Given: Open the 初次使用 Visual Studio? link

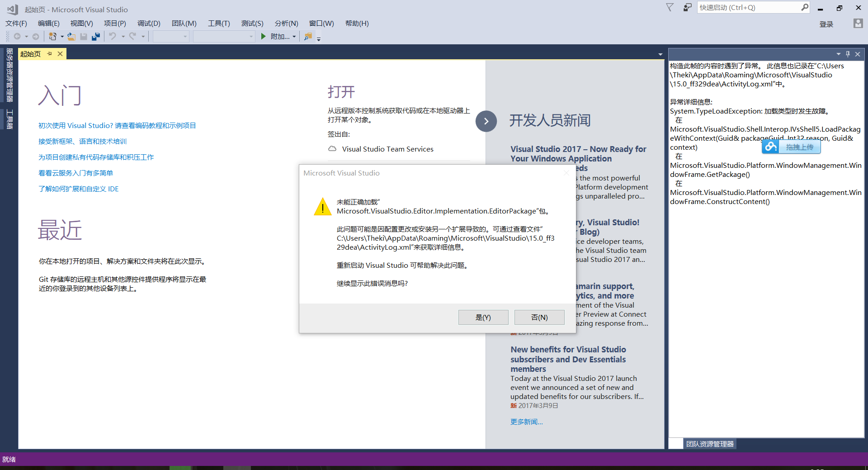Looking at the screenshot, I should coord(117,125).
